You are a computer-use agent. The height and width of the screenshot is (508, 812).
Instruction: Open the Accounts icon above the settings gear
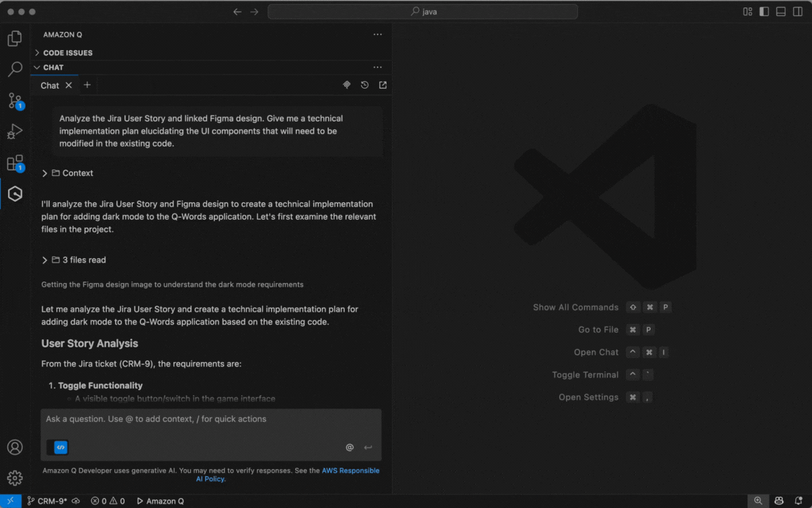(15, 447)
